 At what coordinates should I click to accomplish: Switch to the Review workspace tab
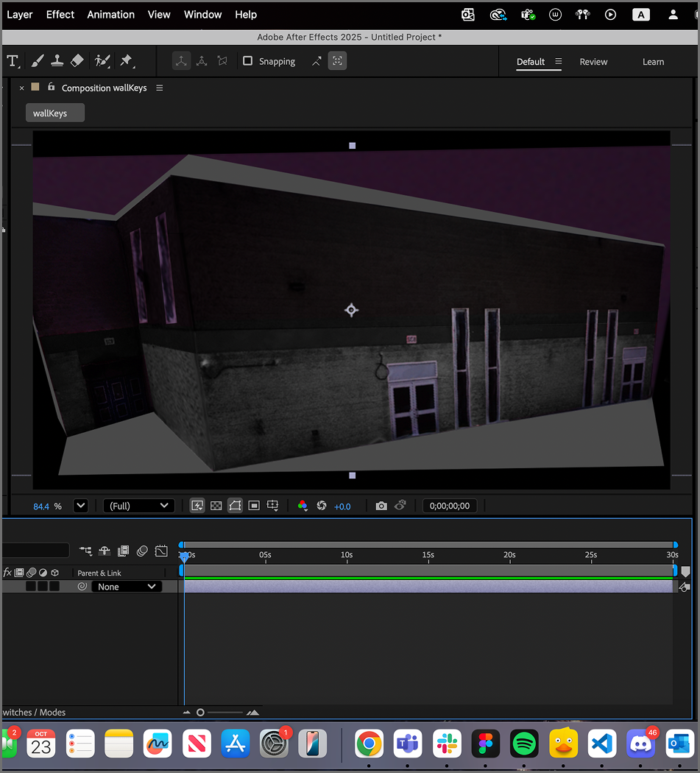pos(593,62)
